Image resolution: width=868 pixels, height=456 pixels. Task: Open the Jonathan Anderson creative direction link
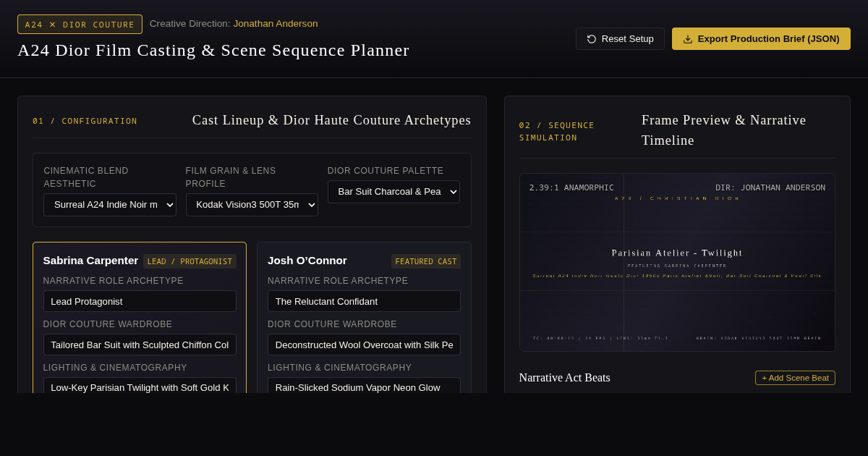pos(276,24)
